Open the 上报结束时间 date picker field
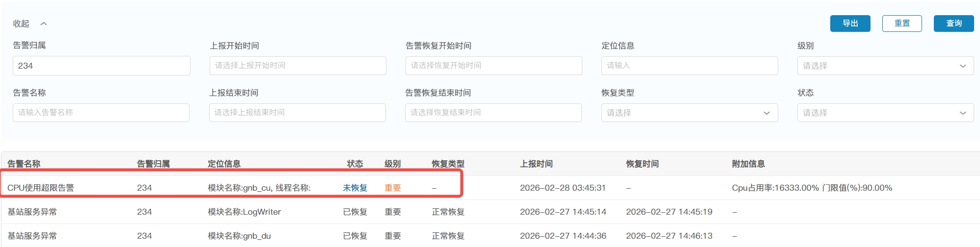This screenshot has height=247, width=980. [x=298, y=113]
